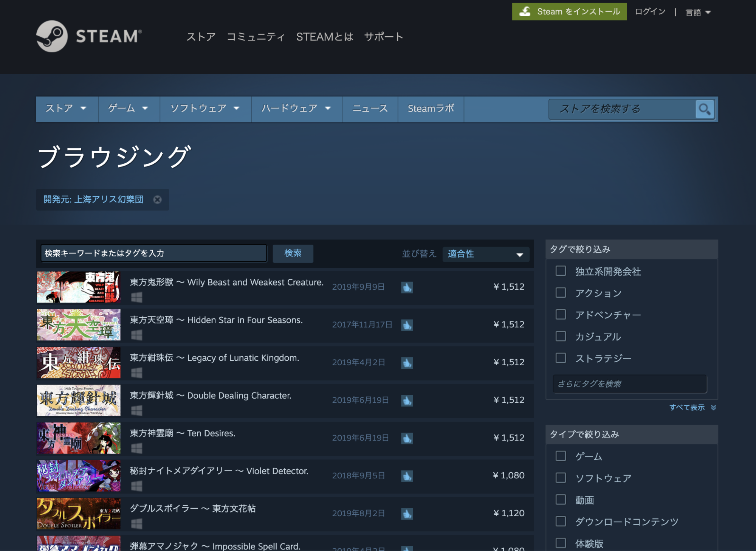
Task: Click the download icon on Steam install button
Action: (525, 12)
